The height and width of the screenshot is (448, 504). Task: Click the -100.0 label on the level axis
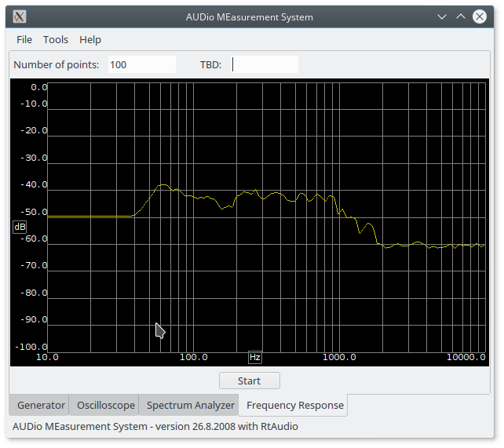pos(33,347)
